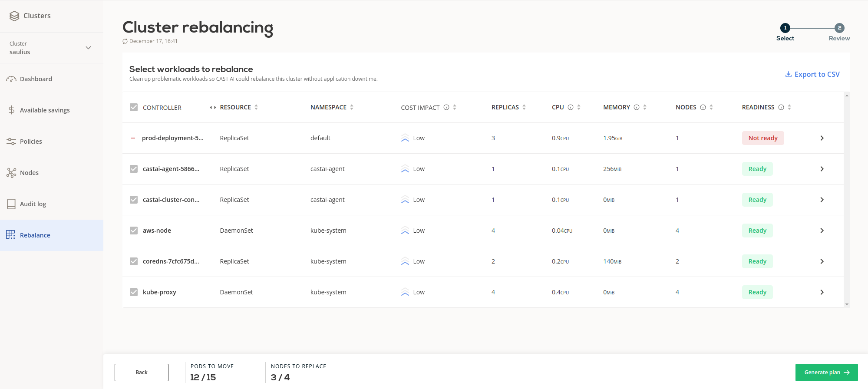This screenshot has height=389, width=868.
Task: Click the info icon next to MEMORY header
Action: tap(637, 107)
